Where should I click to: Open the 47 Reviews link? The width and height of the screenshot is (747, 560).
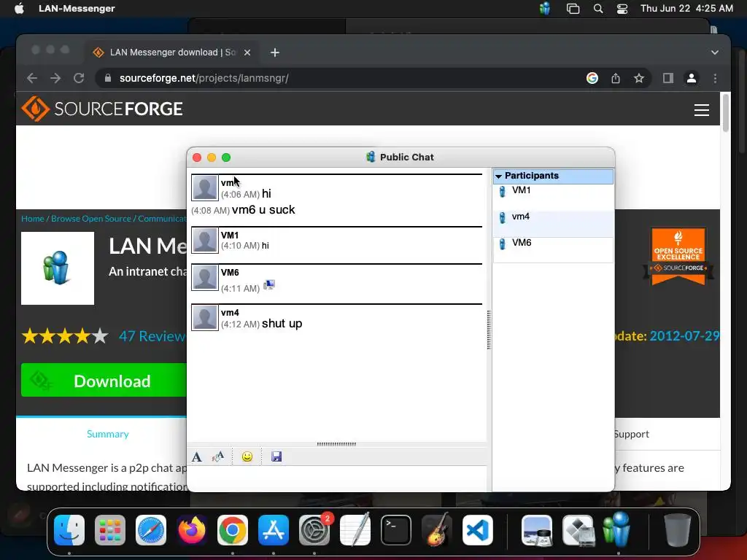pyautogui.click(x=152, y=336)
